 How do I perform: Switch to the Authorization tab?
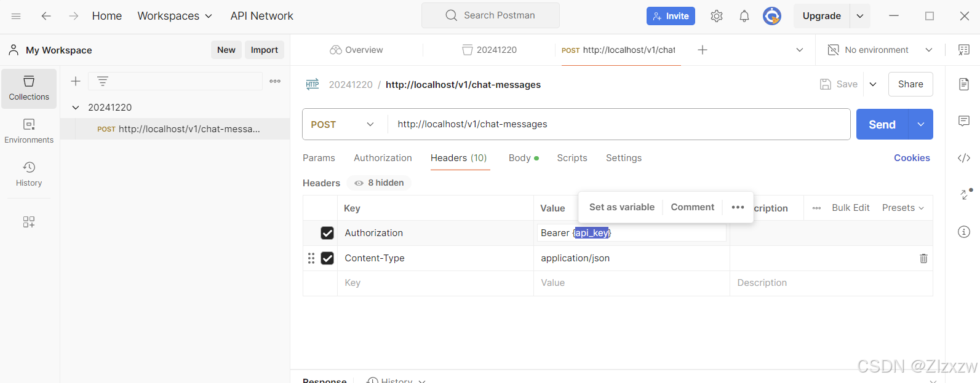383,158
